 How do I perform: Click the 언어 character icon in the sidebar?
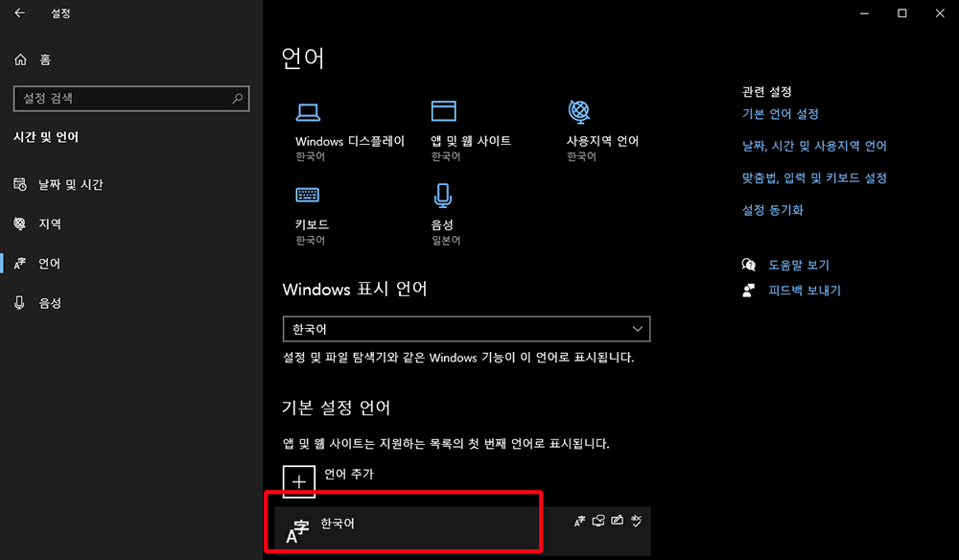coord(19,264)
